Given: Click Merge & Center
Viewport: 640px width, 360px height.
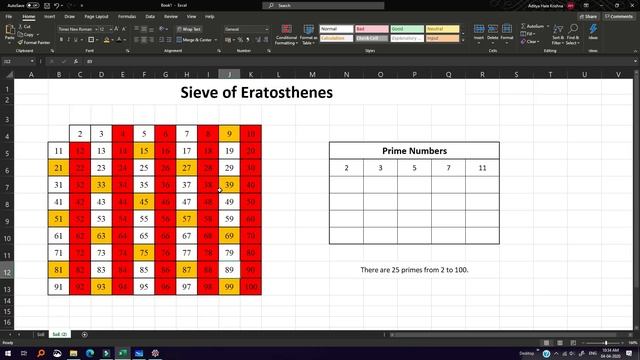Looking at the screenshot, I should click(x=194, y=40).
